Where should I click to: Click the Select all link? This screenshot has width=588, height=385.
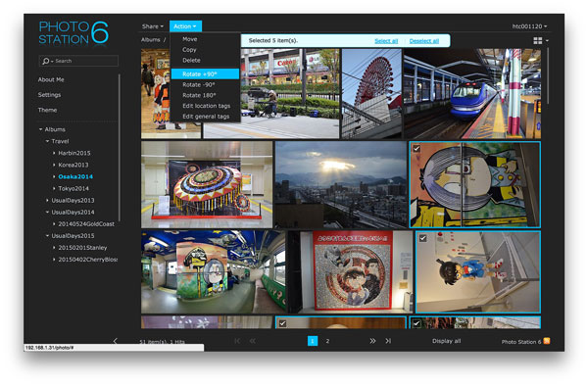coord(386,41)
